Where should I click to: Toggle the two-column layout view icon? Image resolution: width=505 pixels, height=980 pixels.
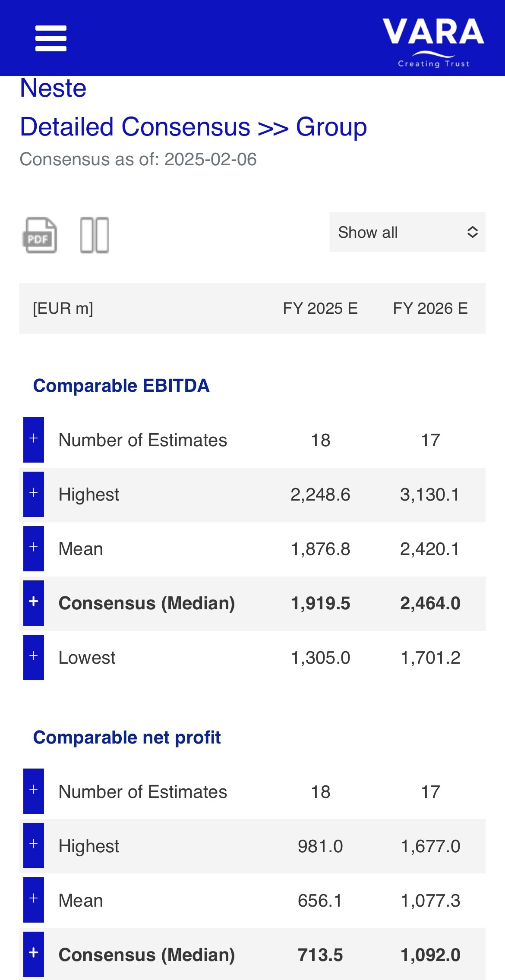[x=95, y=235]
